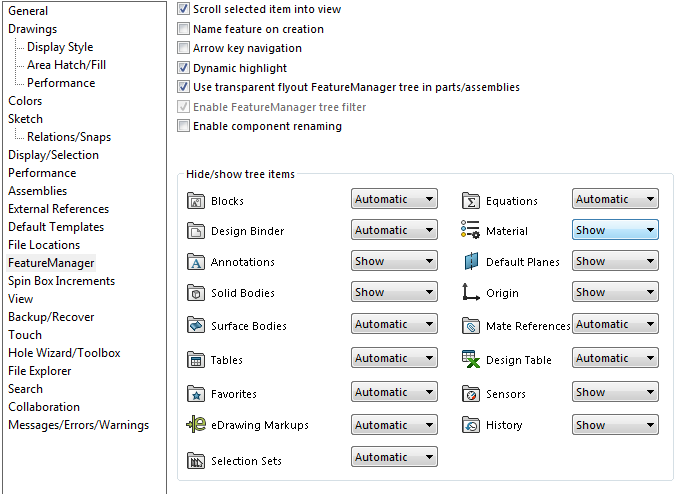Click the Design Binder icon

tap(196, 232)
